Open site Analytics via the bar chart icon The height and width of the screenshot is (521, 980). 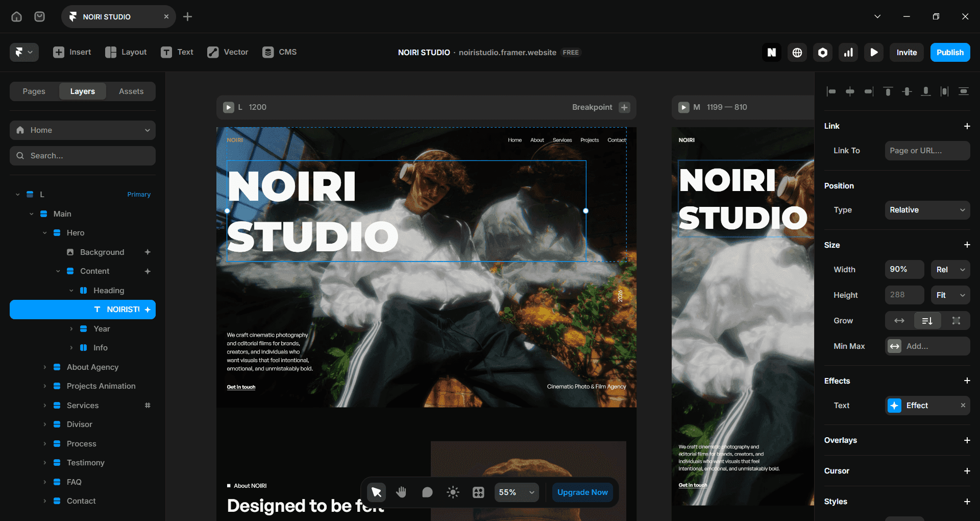[848, 52]
